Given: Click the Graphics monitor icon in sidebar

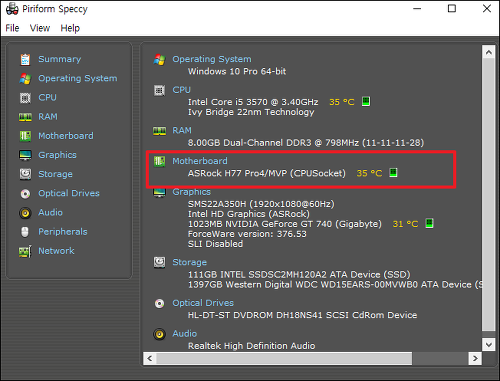Looking at the screenshot, I should point(25,155).
